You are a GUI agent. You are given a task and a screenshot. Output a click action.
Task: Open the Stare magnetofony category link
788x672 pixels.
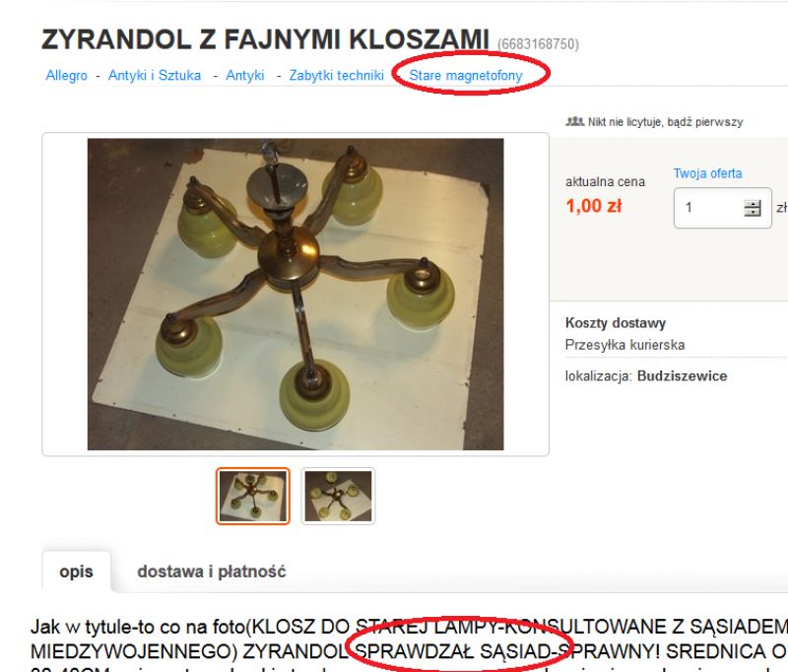pyautogui.click(x=466, y=76)
